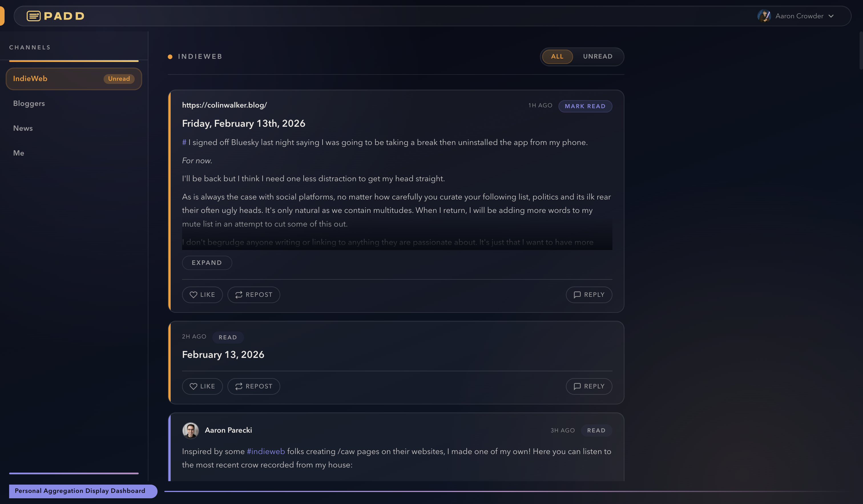Open the Aaron Crowder account dropdown chevron
863x504 pixels.
[x=831, y=16]
